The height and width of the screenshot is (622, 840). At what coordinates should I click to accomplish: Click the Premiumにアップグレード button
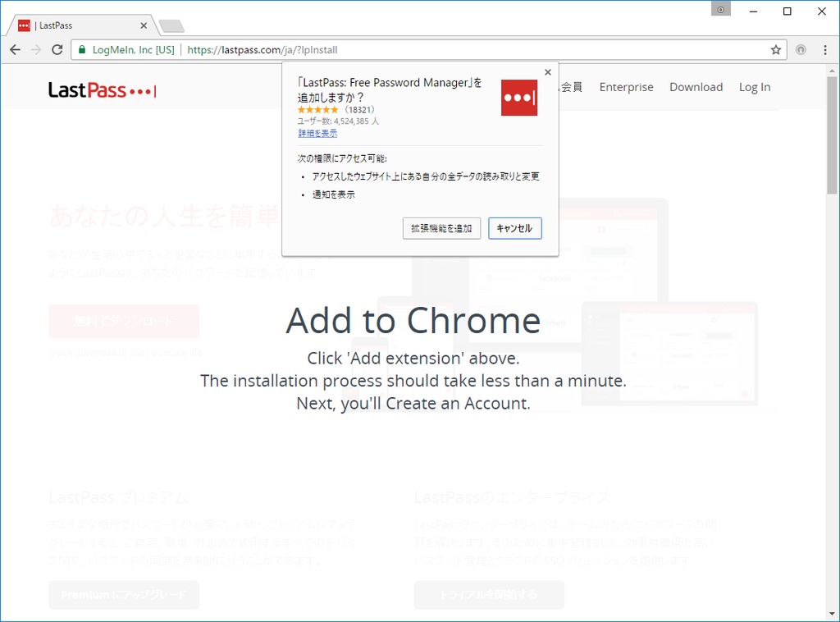click(x=125, y=595)
